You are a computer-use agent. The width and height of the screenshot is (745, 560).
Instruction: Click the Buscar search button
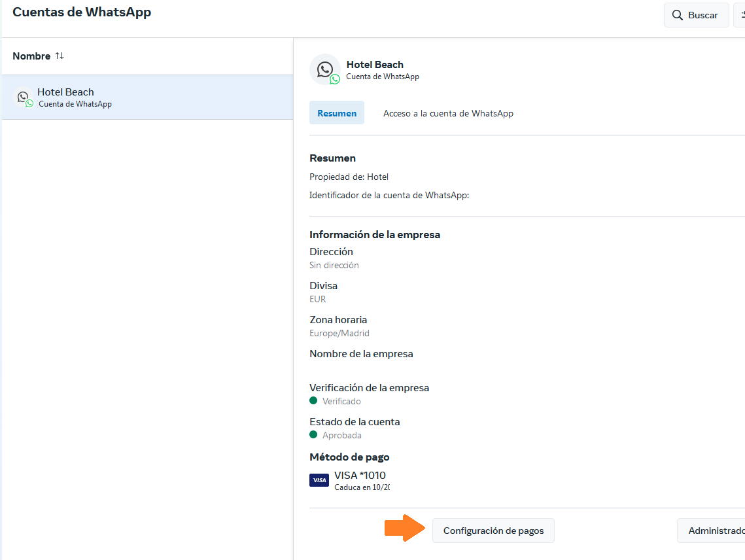pyautogui.click(x=696, y=15)
